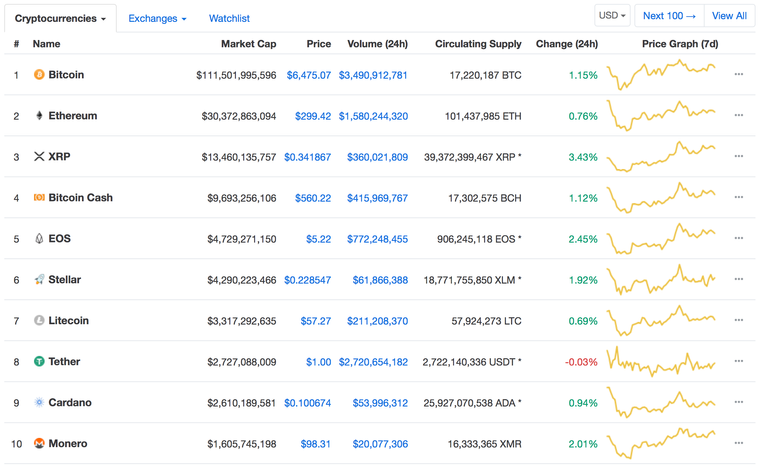Click Monero market cap $1,605,745,198

coord(241,444)
